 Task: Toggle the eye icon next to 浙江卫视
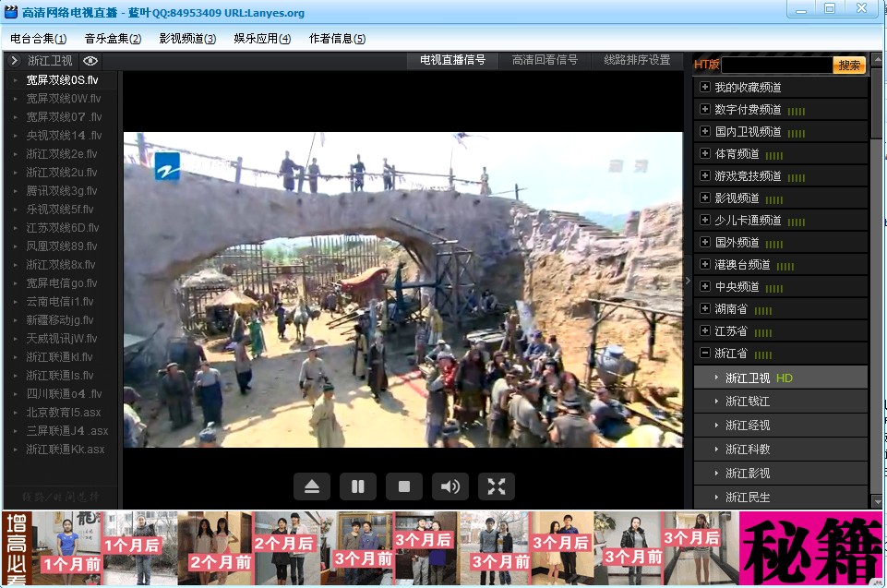coord(90,61)
